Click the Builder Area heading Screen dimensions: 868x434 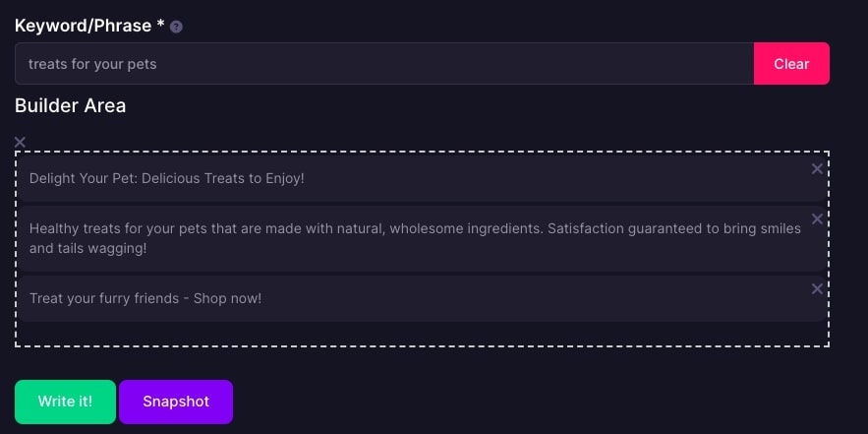click(x=71, y=105)
